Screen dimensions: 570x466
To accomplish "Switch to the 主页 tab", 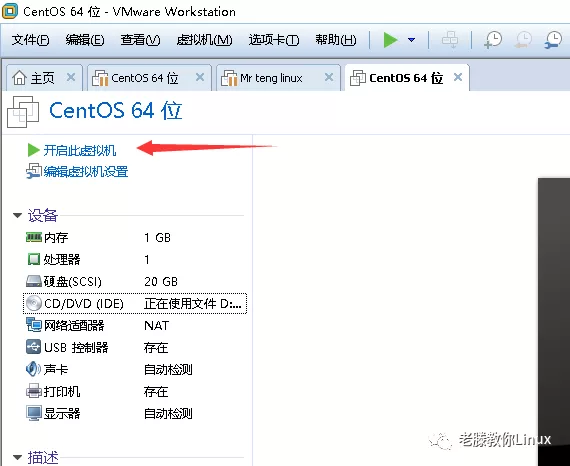I will click(x=43, y=78).
